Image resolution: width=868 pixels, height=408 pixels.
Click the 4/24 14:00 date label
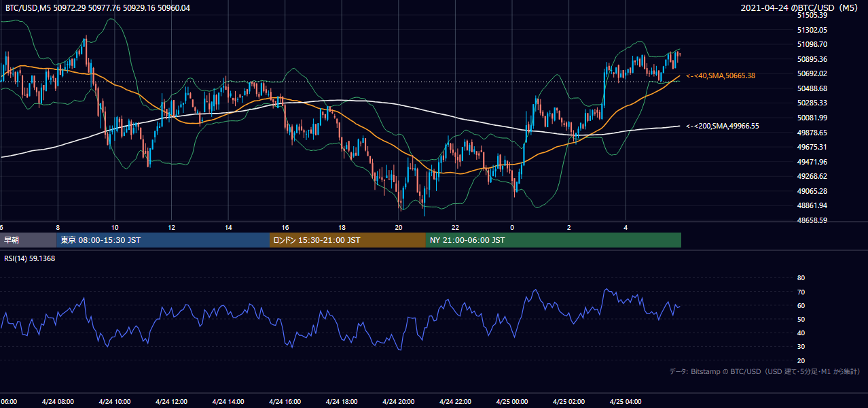pyautogui.click(x=228, y=401)
